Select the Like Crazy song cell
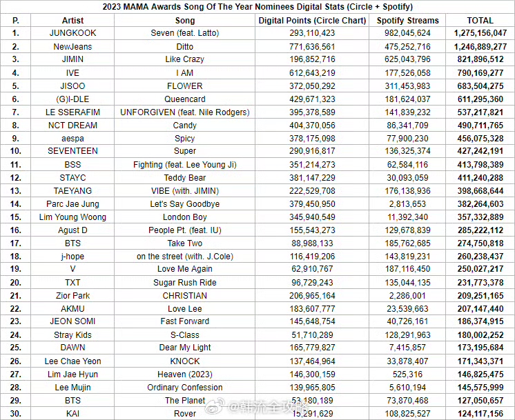Viewport: 515px width, 420px height. click(184, 59)
